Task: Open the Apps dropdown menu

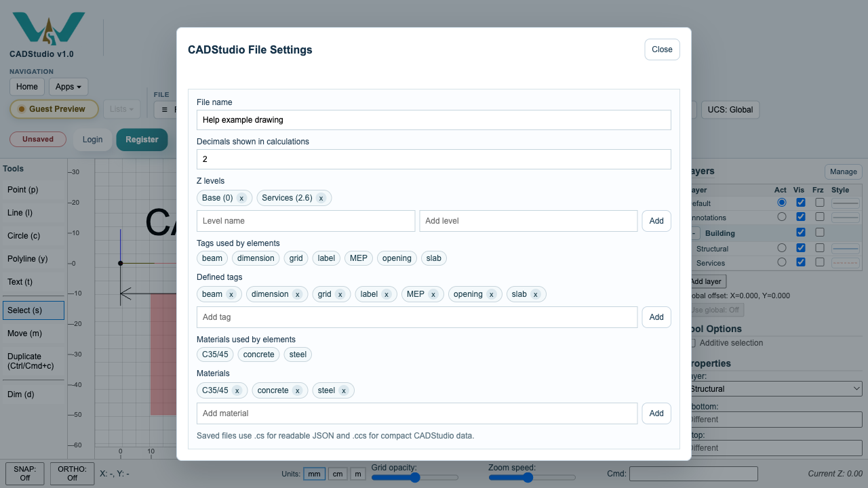Action: [x=68, y=87]
